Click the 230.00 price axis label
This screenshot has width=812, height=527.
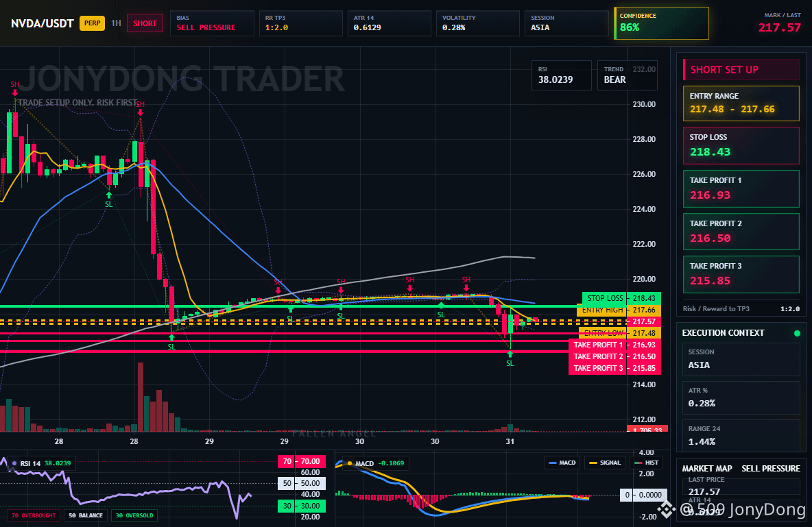coord(644,104)
